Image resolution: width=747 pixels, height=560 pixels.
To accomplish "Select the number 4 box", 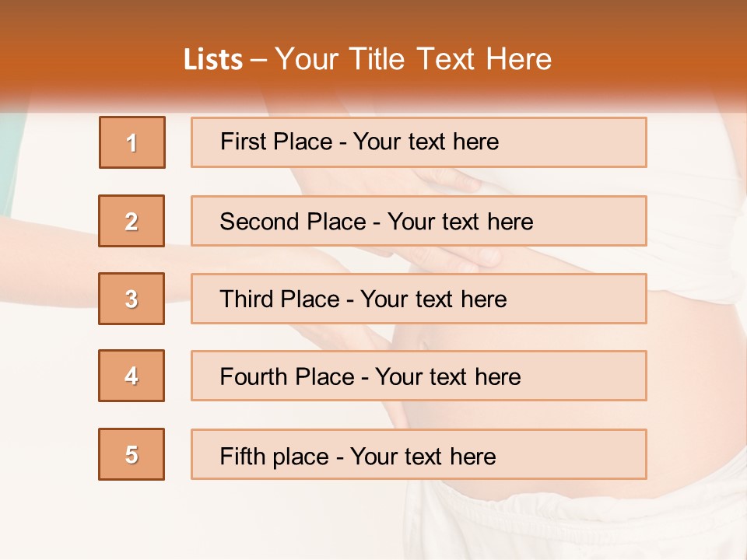I will click(132, 376).
